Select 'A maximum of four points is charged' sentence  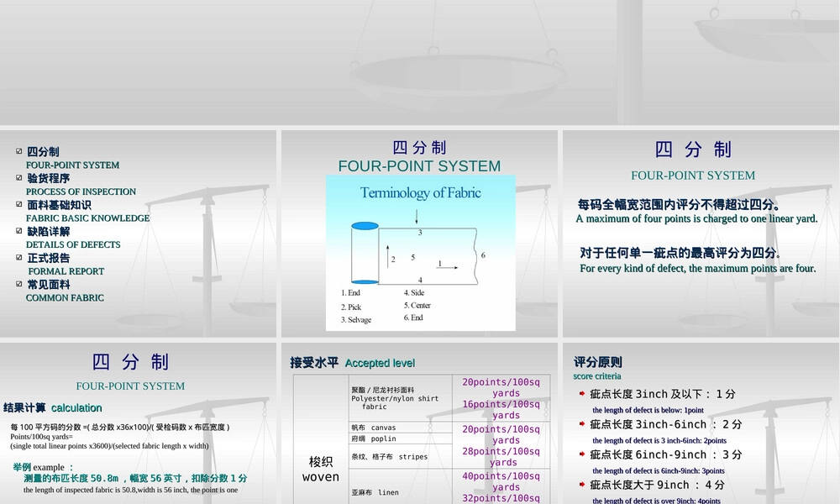[696, 218]
